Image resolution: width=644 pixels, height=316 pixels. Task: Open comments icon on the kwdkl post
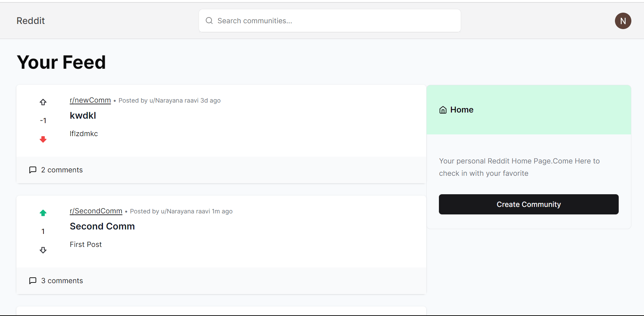[33, 170]
